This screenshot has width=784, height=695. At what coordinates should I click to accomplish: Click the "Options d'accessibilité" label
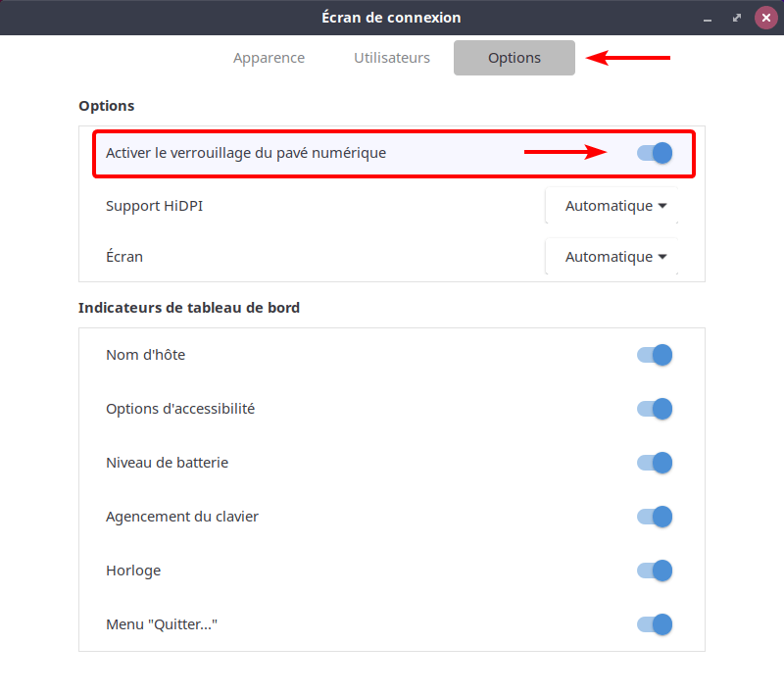[180, 409]
